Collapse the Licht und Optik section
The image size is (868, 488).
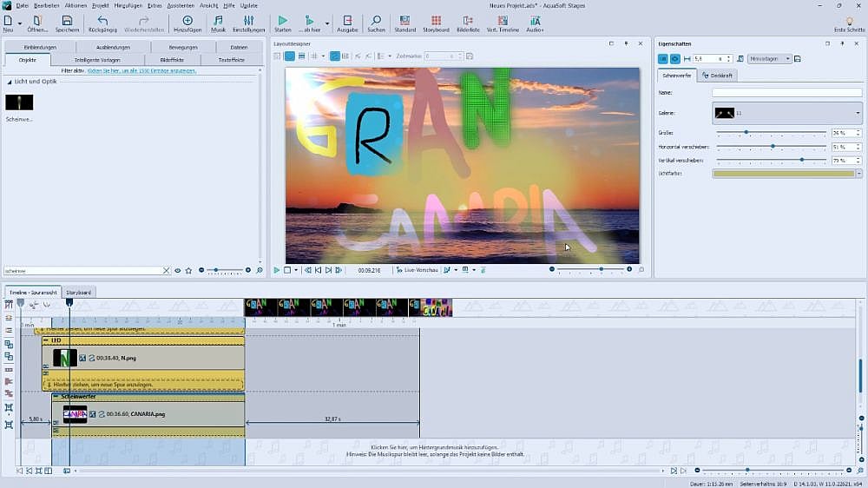point(10,82)
